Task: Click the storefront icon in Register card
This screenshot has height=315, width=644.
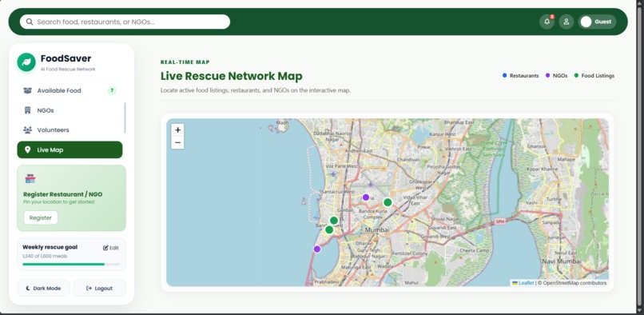Action: tap(30, 178)
